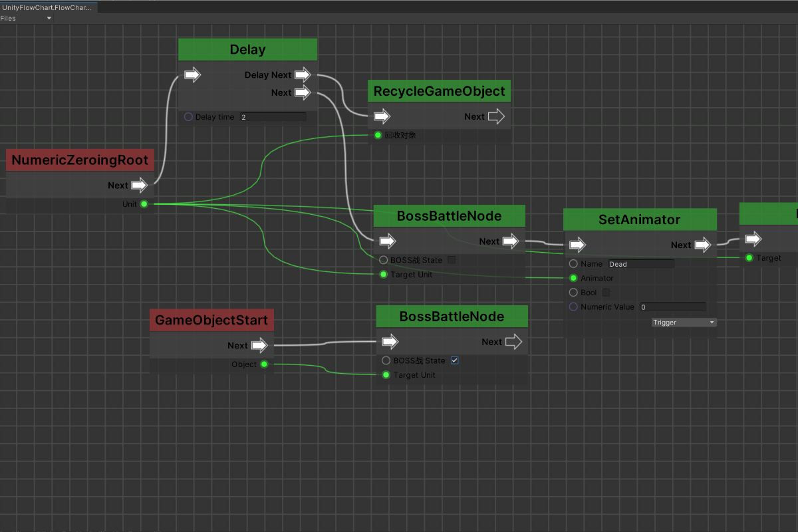Click the Delay node input arrow
The height and width of the screenshot is (532, 798).
pyautogui.click(x=192, y=74)
